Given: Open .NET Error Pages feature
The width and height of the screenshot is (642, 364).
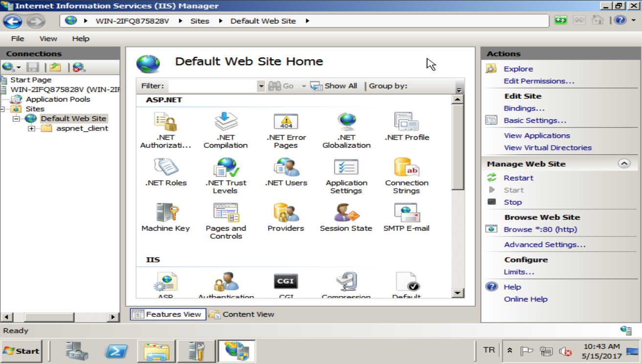Looking at the screenshot, I should [286, 130].
